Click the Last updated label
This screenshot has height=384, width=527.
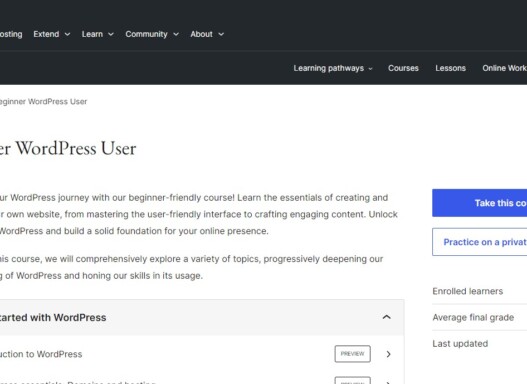(460, 344)
